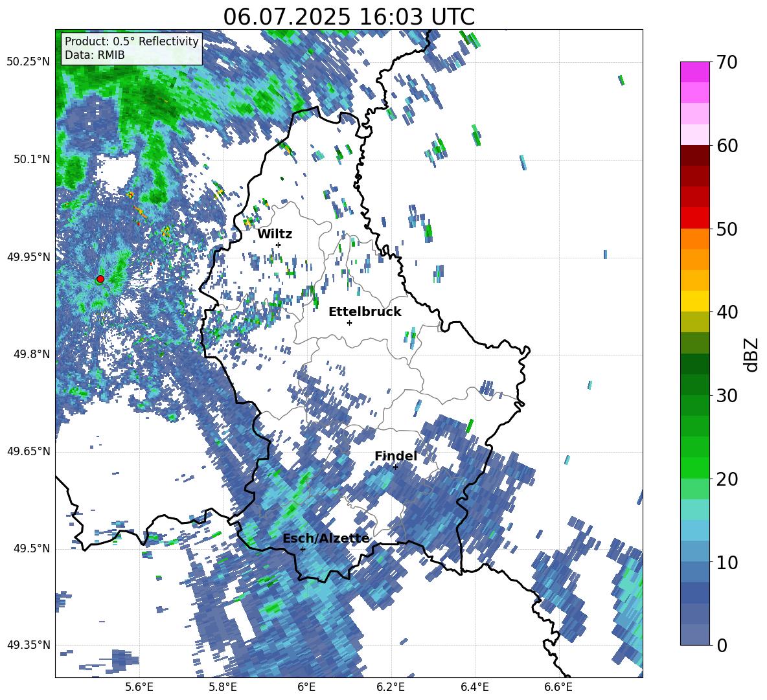Click the dBZ colorbar axis label
The image size is (767, 700).
[x=752, y=354]
